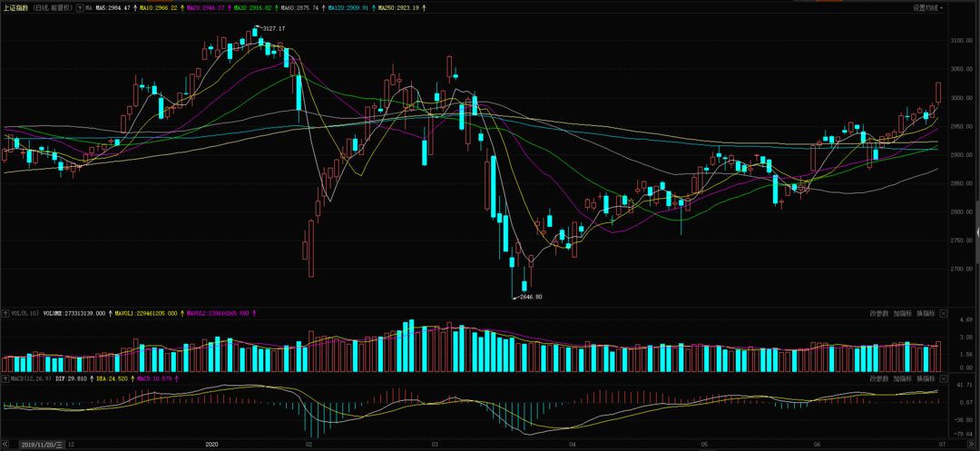Select MA20:2946.27 legend value
980x451 pixels.
coord(206,8)
